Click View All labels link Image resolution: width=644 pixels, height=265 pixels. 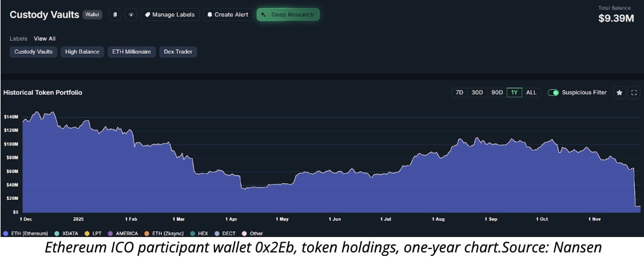pos(45,39)
